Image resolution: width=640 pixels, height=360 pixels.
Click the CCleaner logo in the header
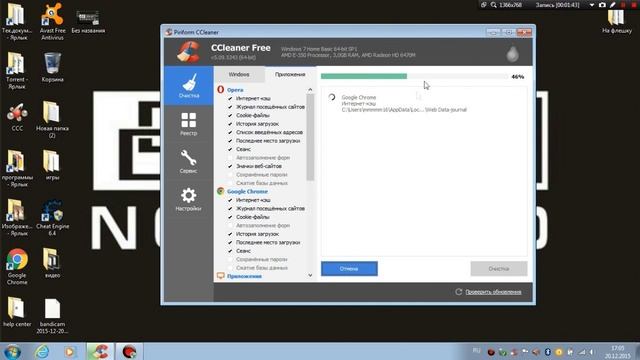click(x=189, y=52)
